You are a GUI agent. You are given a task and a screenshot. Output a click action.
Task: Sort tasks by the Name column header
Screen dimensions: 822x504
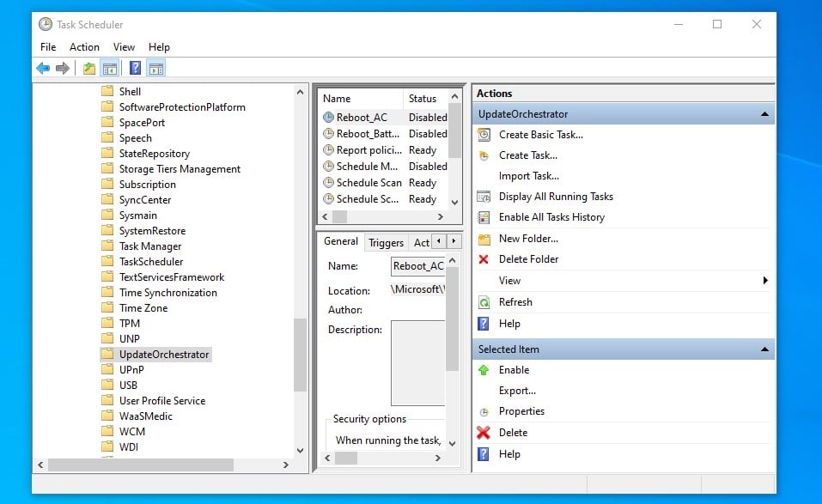click(360, 99)
